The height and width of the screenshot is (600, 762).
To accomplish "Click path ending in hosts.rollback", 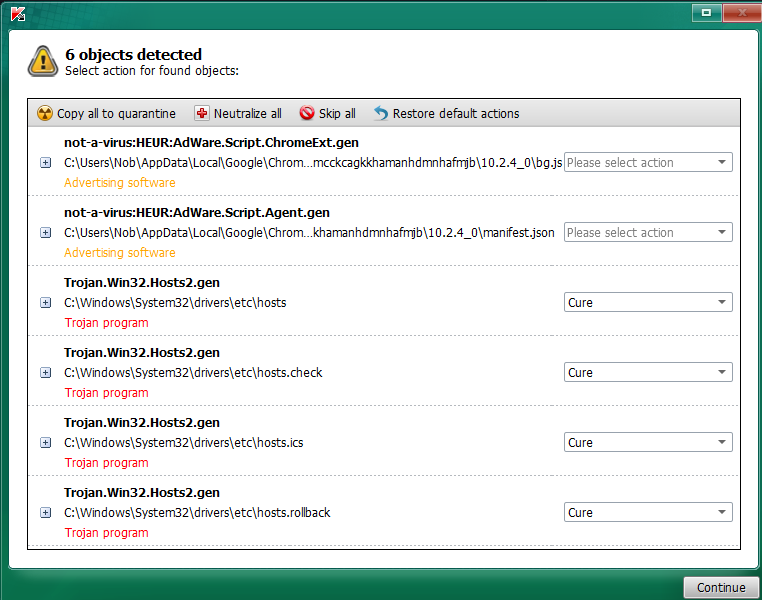I will 197,513.
